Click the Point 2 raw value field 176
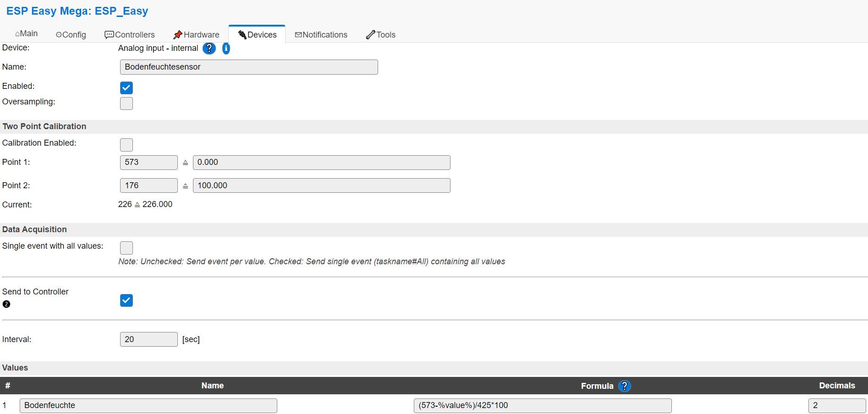Image resolution: width=868 pixels, height=414 pixels. (149, 185)
